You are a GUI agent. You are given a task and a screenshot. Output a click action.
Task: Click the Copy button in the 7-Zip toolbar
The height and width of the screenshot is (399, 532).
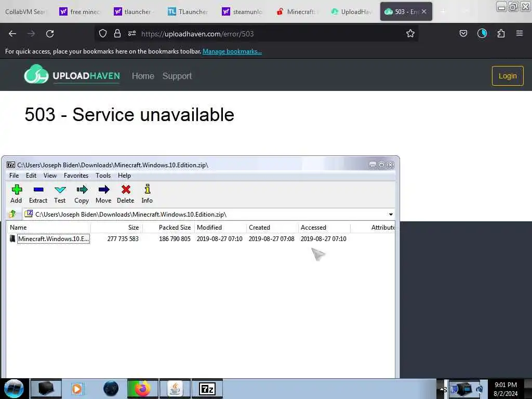pos(82,194)
